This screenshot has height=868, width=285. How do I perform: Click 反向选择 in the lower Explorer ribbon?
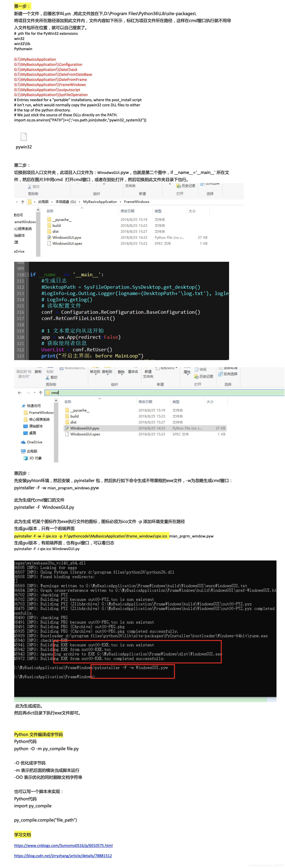[x=228, y=374]
